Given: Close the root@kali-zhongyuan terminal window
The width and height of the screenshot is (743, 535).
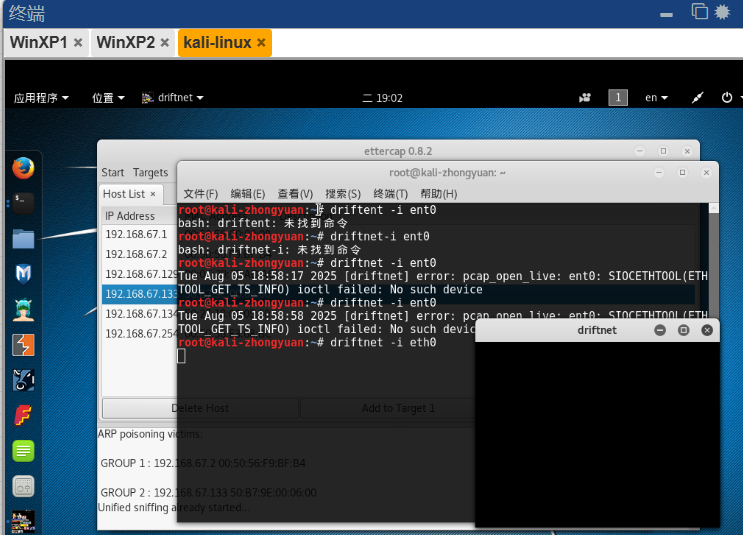Looking at the screenshot, I should [x=706, y=172].
